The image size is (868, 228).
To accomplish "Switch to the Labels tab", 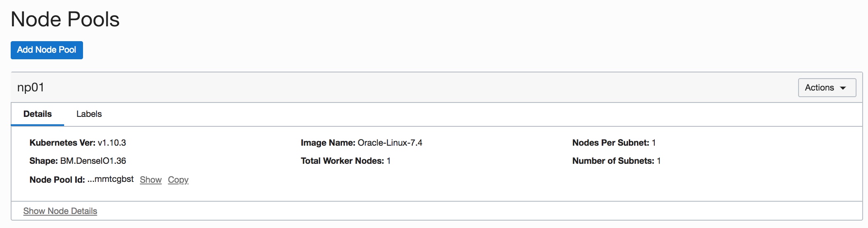I will click(x=89, y=114).
